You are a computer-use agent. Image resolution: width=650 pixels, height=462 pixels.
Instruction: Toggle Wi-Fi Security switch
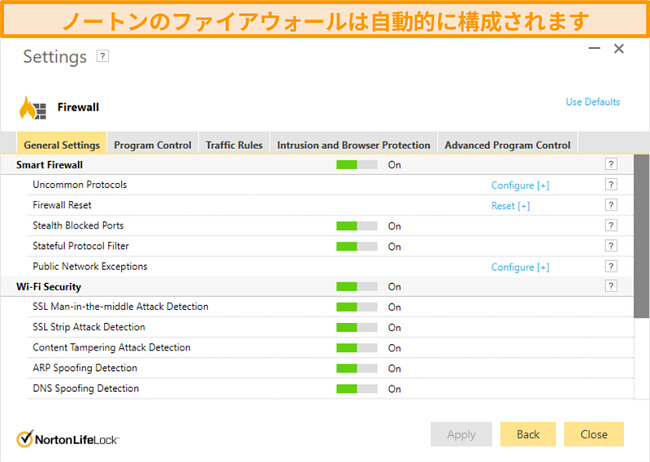(357, 287)
